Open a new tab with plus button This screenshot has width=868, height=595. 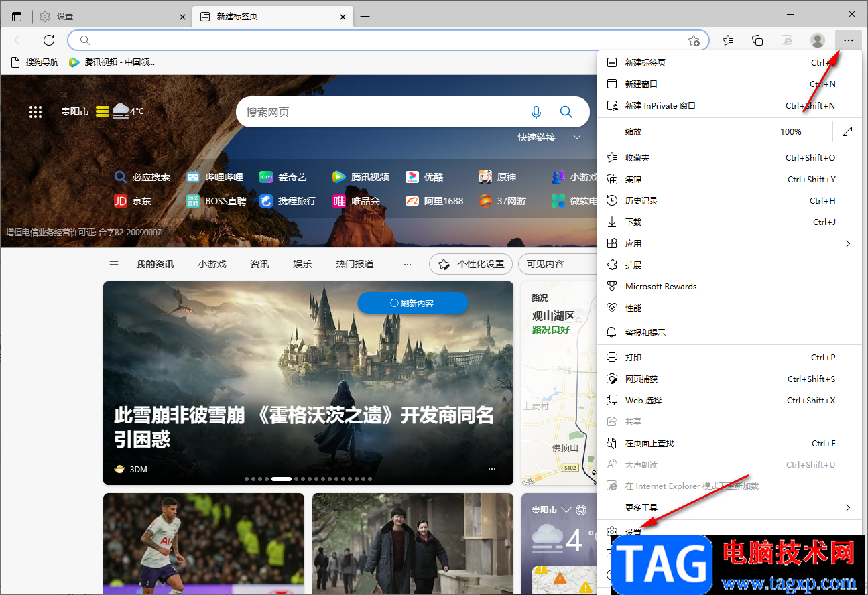tap(365, 17)
